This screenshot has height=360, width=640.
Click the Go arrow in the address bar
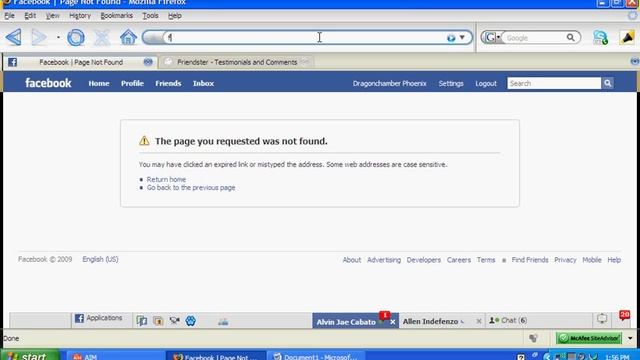pos(451,38)
